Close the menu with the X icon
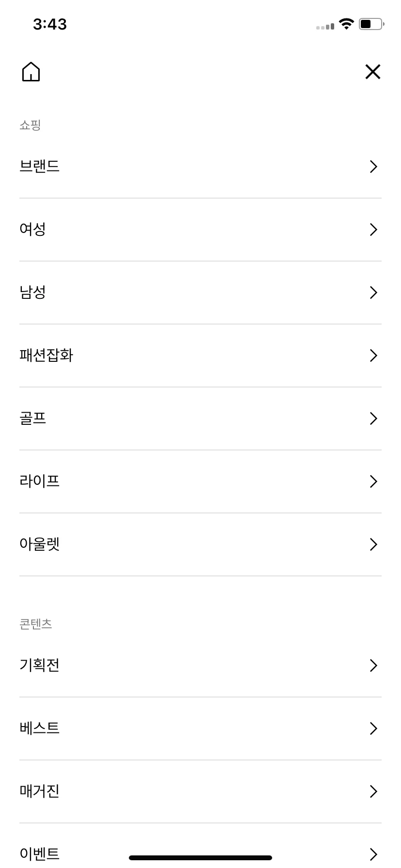The image size is (401, 868). pyautogui.click(x=373, y=72)
